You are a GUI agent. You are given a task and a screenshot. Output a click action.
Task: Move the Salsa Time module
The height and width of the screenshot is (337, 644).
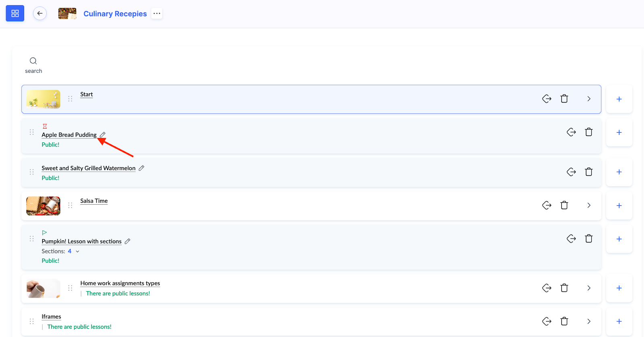pyautogui.click(x=547, y=205)
